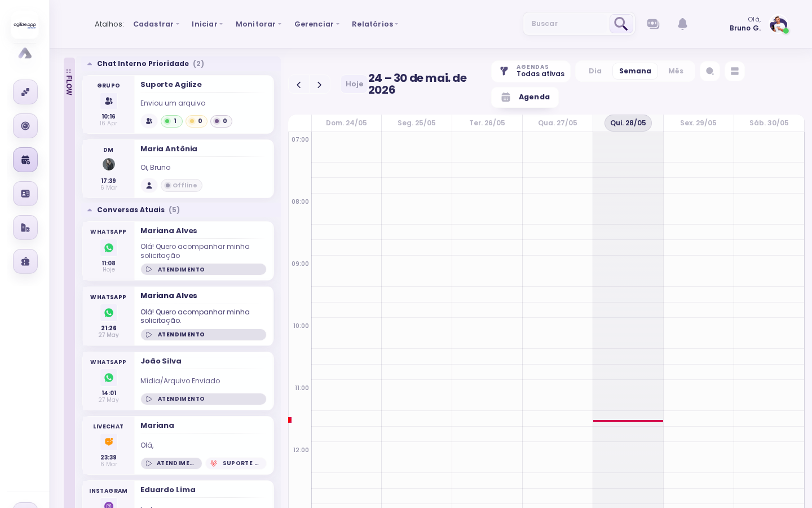
Task: Click purple status count badge showing 0
Action: point(221,121)
